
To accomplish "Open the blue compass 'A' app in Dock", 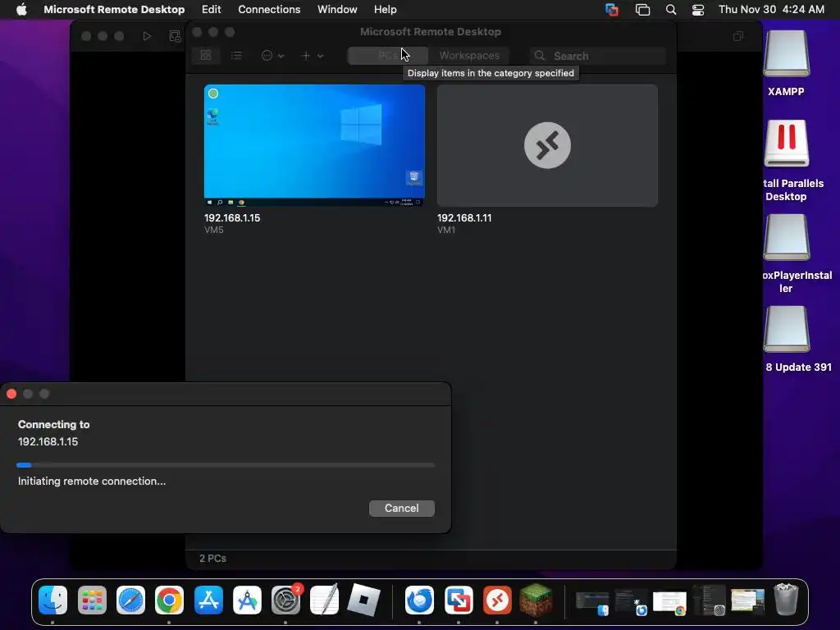I will click(247, 600).
